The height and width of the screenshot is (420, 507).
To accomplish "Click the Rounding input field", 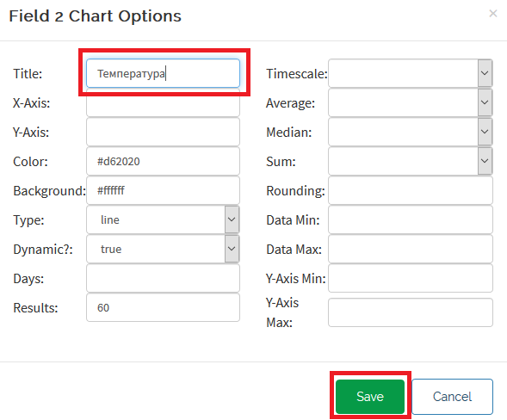I will (411, 190).
